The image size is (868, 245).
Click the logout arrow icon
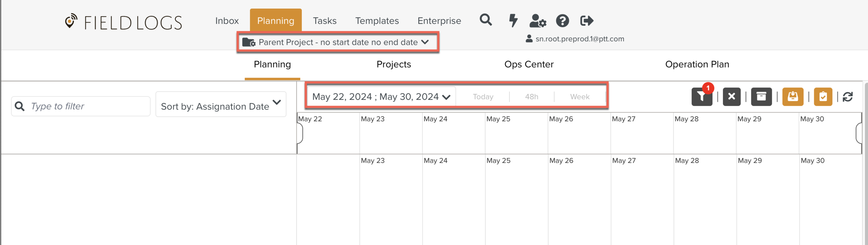pos(586,21)
